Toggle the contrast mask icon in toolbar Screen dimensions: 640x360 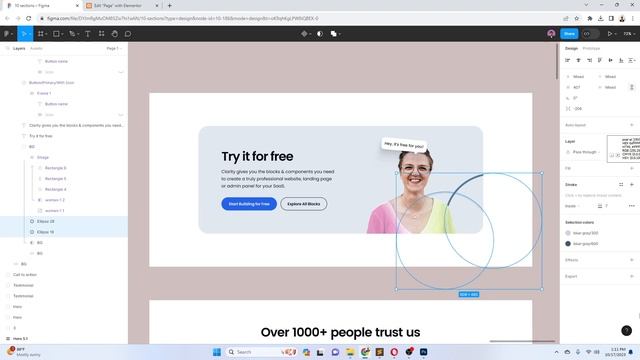pyautogui.click(x=320, y=34)
